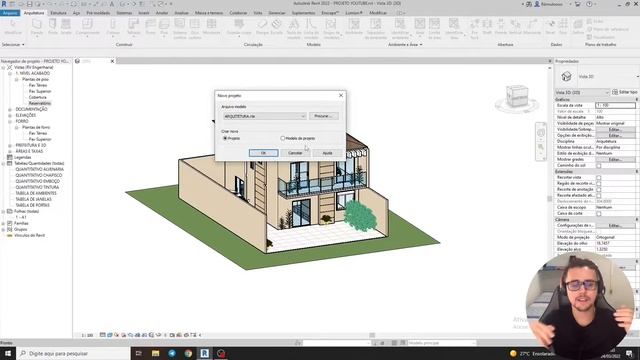The width and height of the screenshot is (640, 360).
Task: Click the ViewCube in the 3D view
Action: coord(516,97)
